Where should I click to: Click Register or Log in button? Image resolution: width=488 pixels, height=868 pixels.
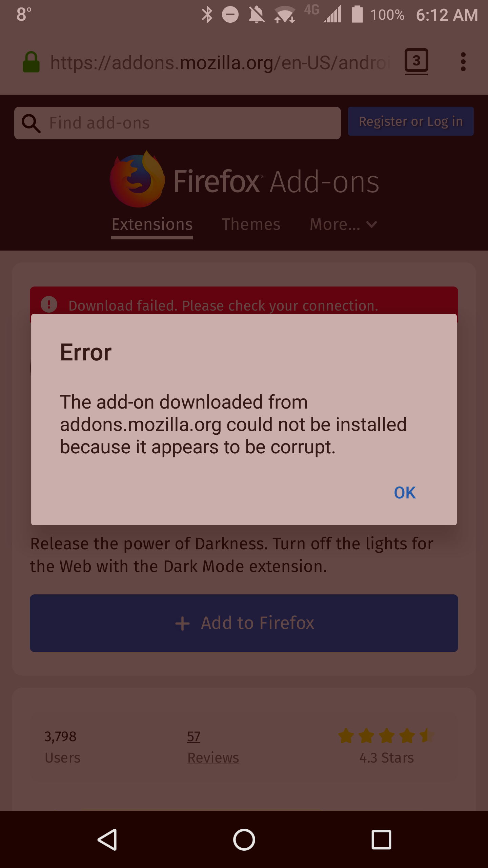[411, 121]
